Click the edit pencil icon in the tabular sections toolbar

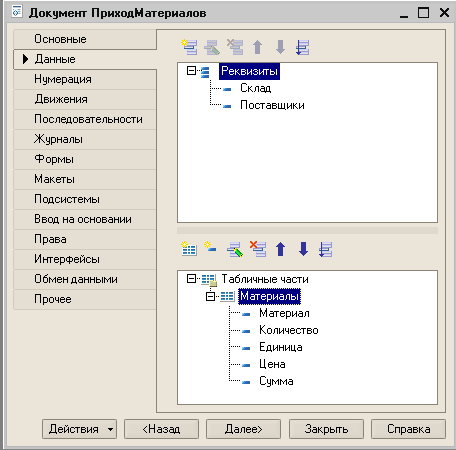235,249
